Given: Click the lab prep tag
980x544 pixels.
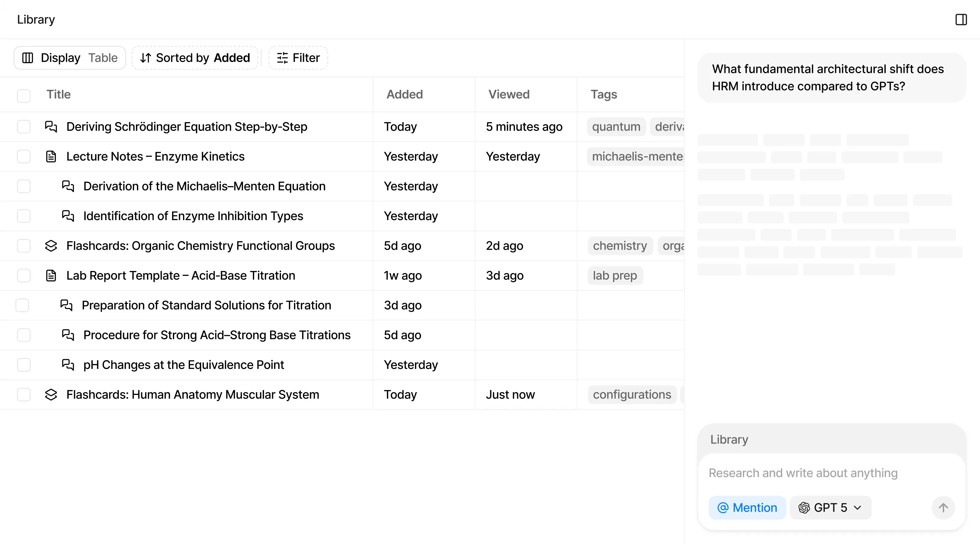Looking at the screenshot, I should coord(614,275).
